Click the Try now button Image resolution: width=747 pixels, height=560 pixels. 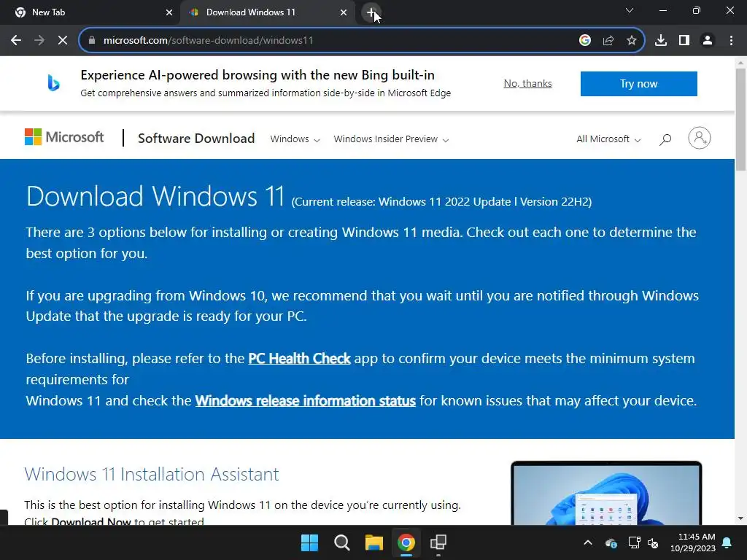[x=639, y=84]
